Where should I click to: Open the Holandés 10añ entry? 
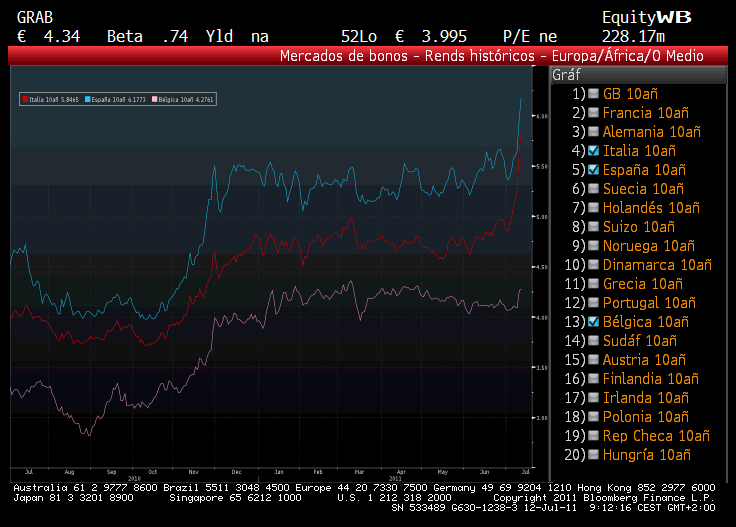[x=651, y=208]
